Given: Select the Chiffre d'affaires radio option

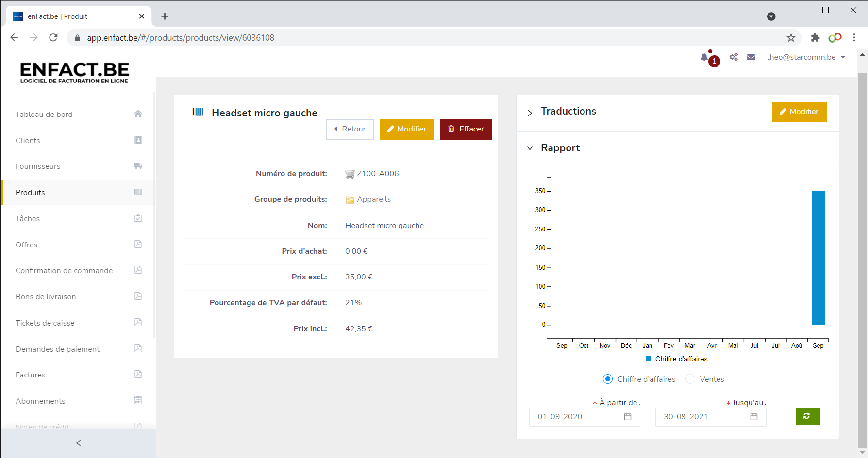Looking at the screenshot, I should 608,379.
